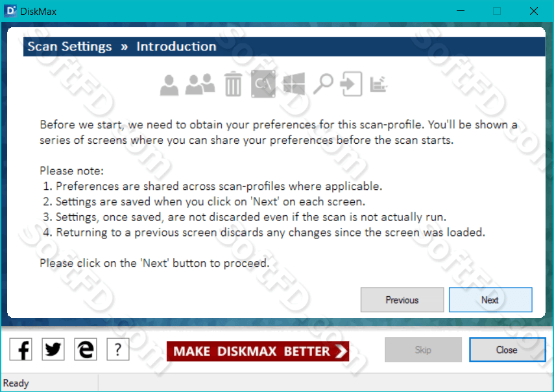Viewport: 554px width, 392px height.
Task: Click note 4 about returning to previous screen
Action: point(264,233)
